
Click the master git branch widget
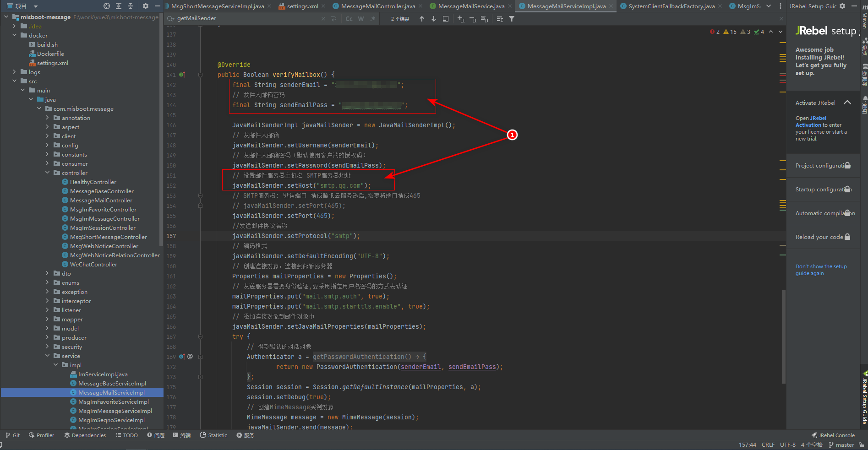[842, 445]
